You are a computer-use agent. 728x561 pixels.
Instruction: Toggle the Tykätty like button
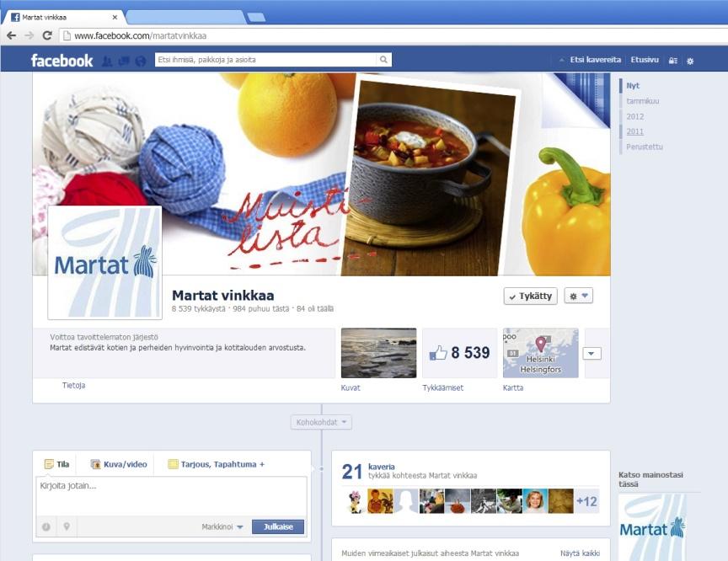click(531, 296)
